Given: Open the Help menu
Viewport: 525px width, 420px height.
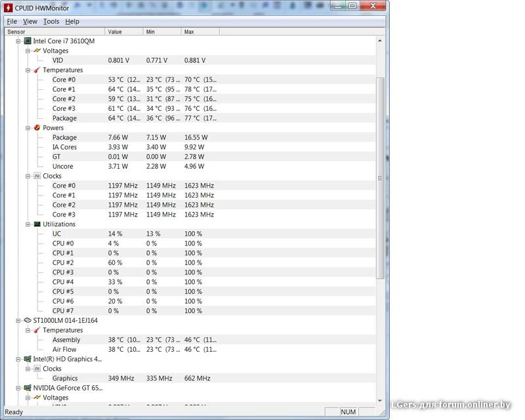Looking at the screenshot, I should pyautogui.click(x=72, y=22).
